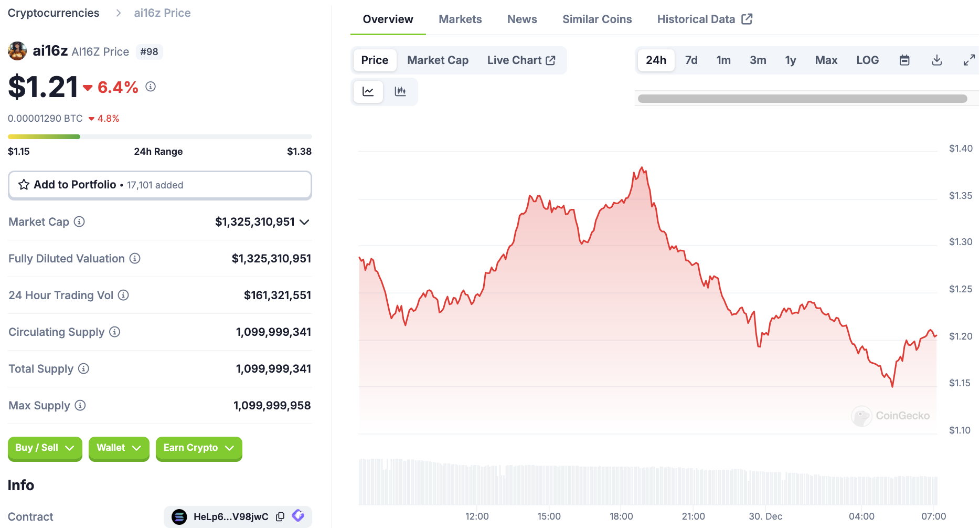Open the calendar date range picker
Screen dimensions: 980x528
[904, 60]
